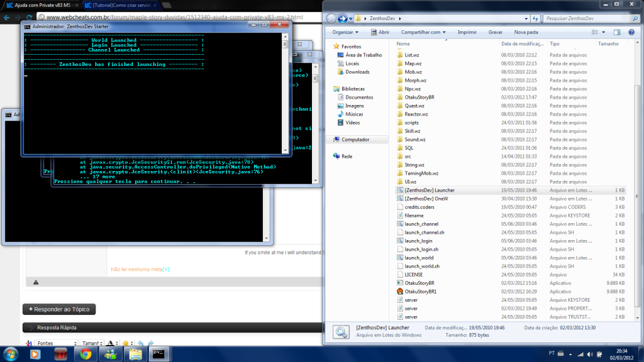
Task: Select Downloads in the Favoritos list
Action: tap(357, 72)
